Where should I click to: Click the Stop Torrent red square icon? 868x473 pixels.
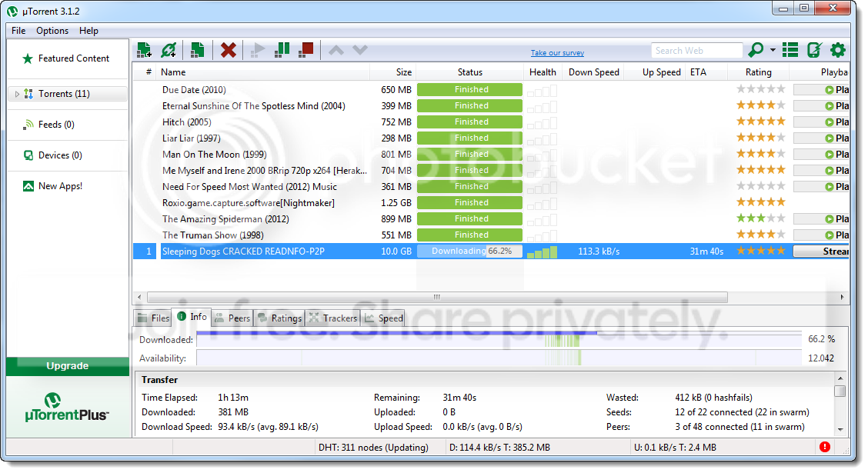[x=306, y=50]
